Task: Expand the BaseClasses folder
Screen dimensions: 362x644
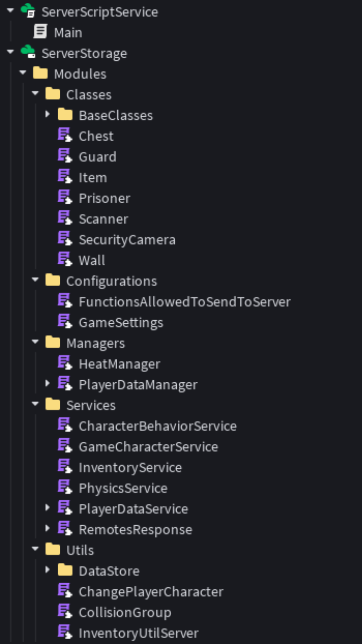Action: point(48,115)
